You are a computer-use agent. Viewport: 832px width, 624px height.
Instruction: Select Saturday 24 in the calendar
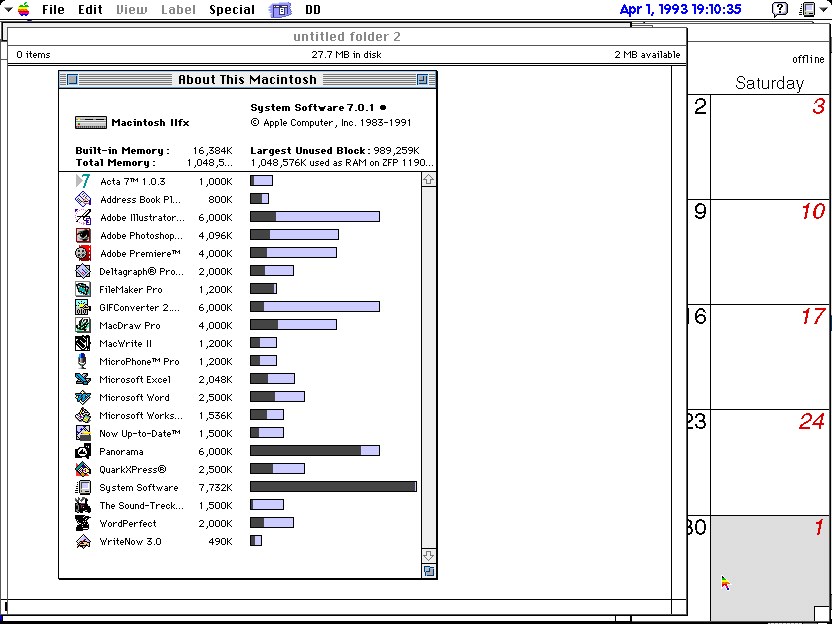point(770,462)
